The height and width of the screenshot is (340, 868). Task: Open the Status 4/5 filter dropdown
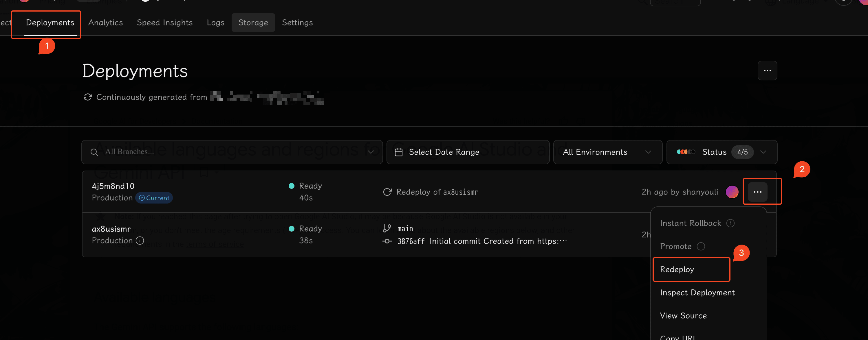pos(721,152)
